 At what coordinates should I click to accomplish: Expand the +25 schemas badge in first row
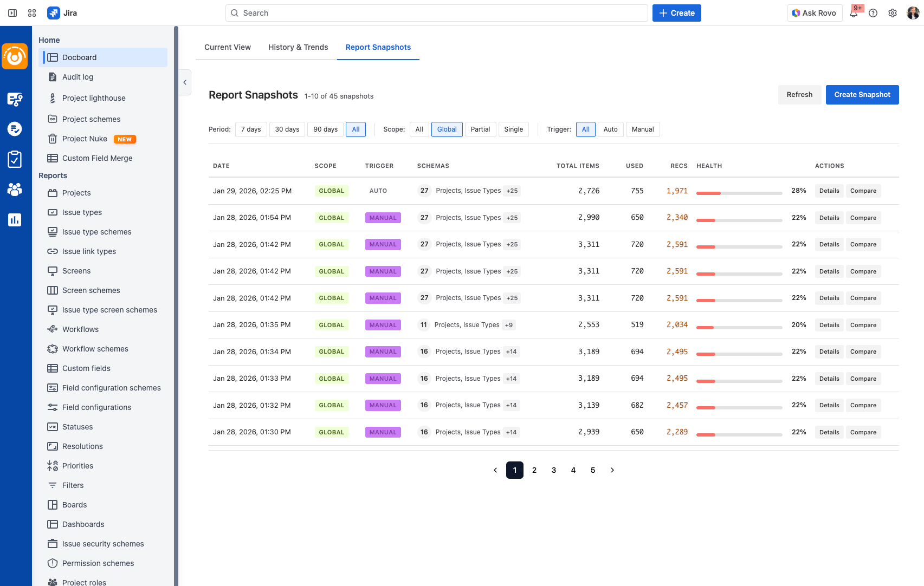(512, 191)
